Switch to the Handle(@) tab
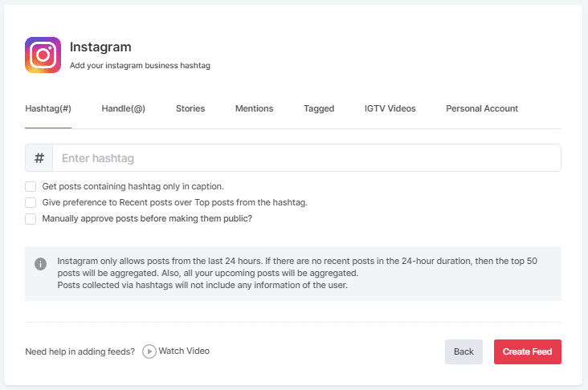This screenshot has height=390, width=588. pos(123,108)
